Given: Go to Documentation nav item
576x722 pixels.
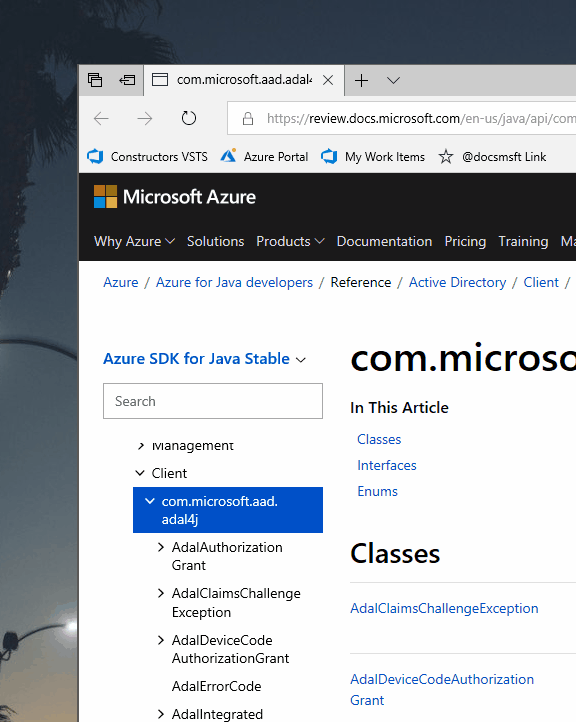Looking at the screenshot, I should coord(384,241).
